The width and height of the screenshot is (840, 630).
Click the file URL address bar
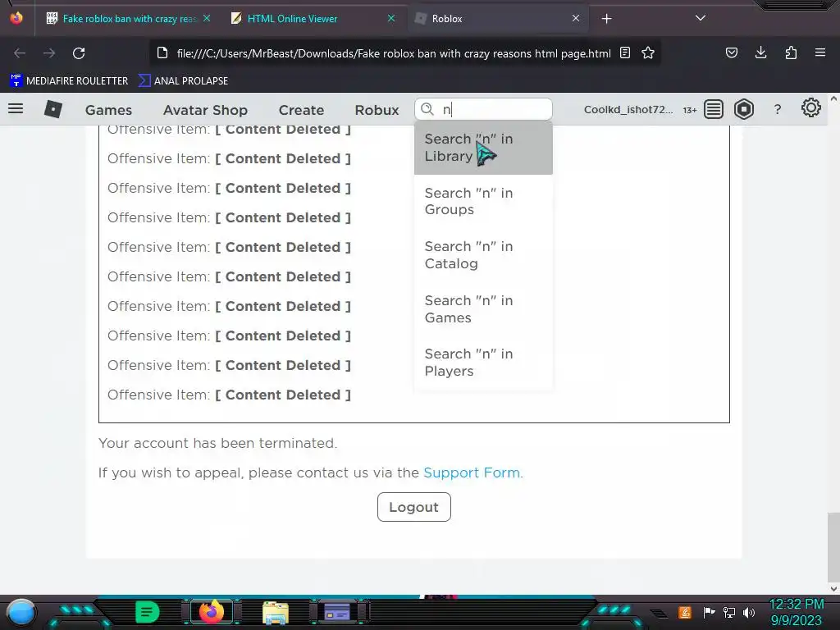[x=394, y=53]
